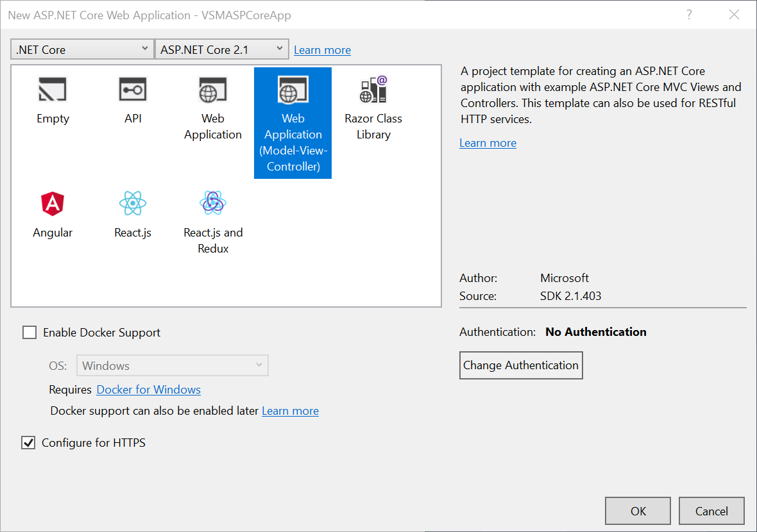Select the Empty project template icon
Screen dimensions: 757x532
(53, 90)
